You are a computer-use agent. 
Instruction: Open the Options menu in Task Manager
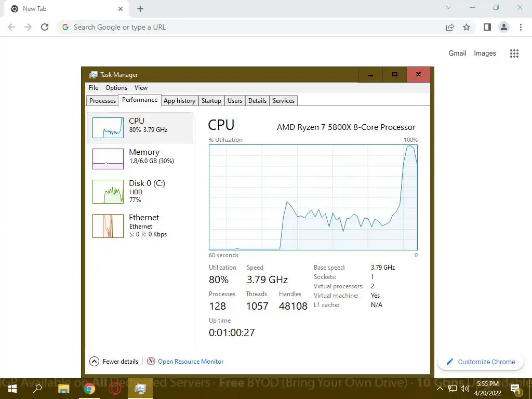coord(116,87)
